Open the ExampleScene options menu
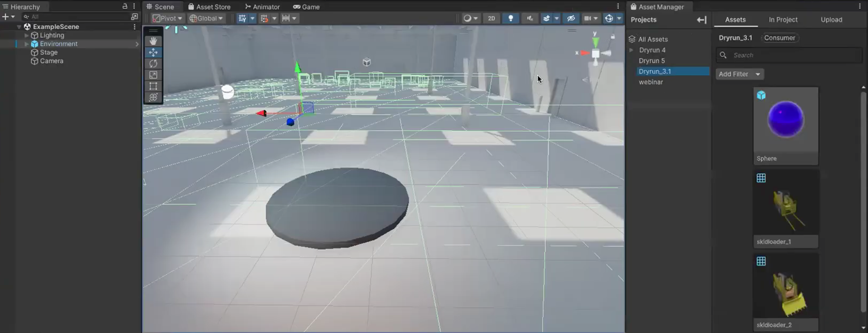 [x=134, y=26]
